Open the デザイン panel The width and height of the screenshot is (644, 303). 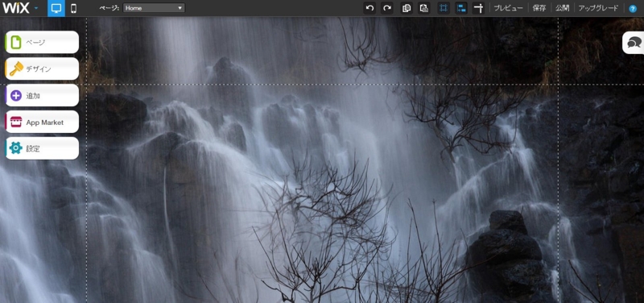point(42,68)
